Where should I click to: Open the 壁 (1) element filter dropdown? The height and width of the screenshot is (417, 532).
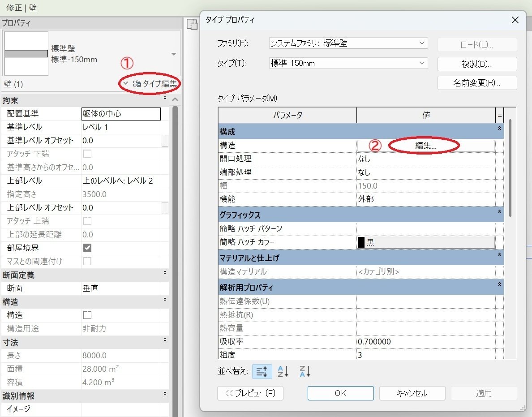click(125, 83)
